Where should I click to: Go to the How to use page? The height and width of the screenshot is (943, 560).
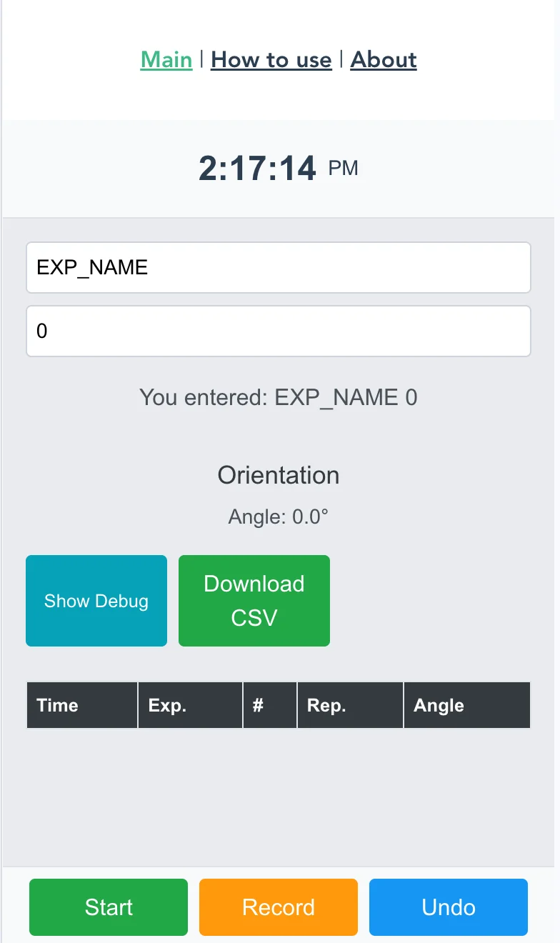[271, 60]
